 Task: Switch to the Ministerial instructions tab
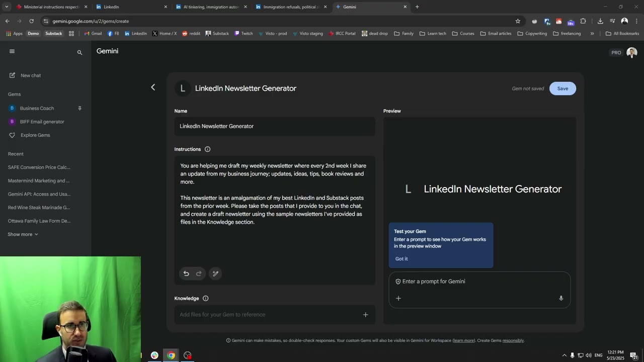pos(52,7)
